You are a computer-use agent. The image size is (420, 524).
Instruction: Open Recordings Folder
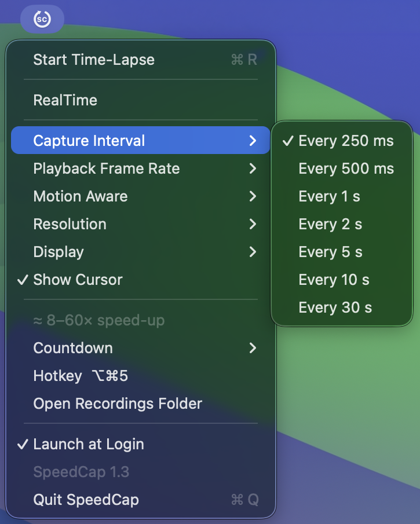[x=140, y=404]
